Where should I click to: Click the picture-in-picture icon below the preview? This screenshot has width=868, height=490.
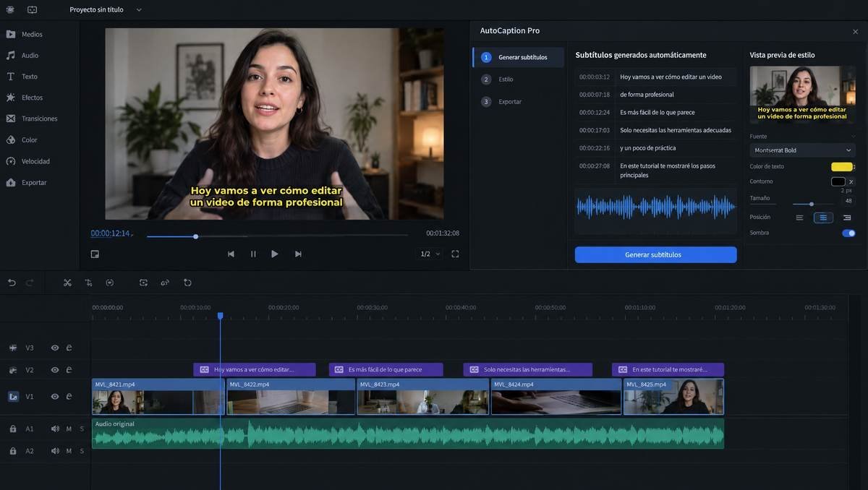click(x=95, y=254)
